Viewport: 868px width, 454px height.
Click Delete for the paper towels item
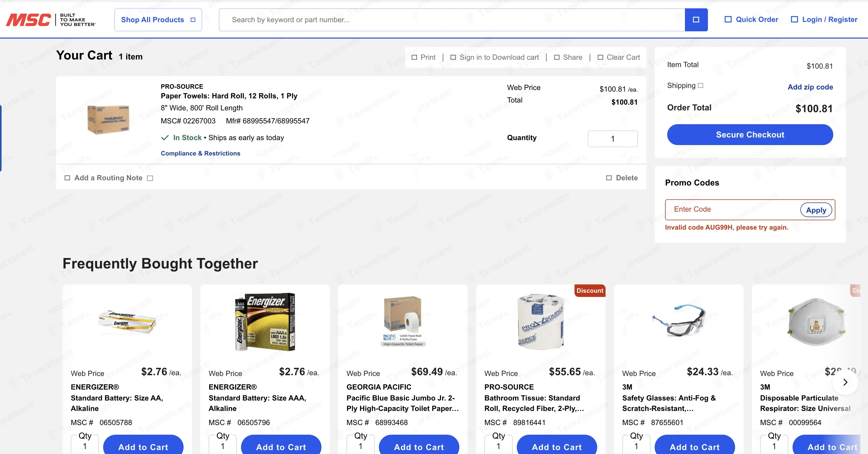[622, 178]
